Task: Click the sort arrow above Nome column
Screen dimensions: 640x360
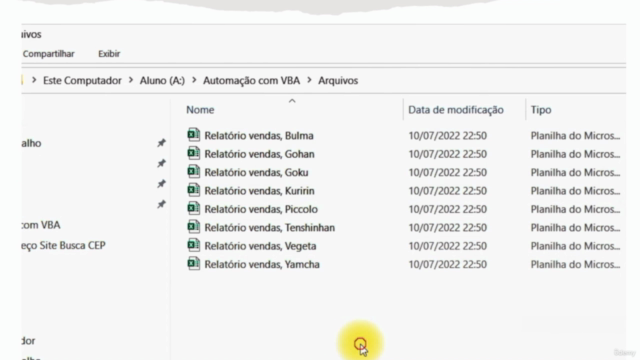Action: [x=292, y=101]
